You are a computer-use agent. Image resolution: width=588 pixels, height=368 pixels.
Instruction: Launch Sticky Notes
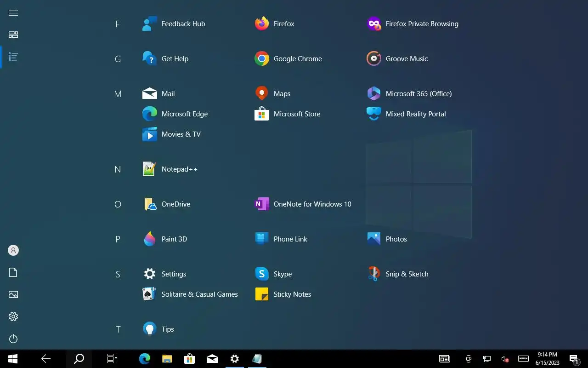tap(283, 294)
